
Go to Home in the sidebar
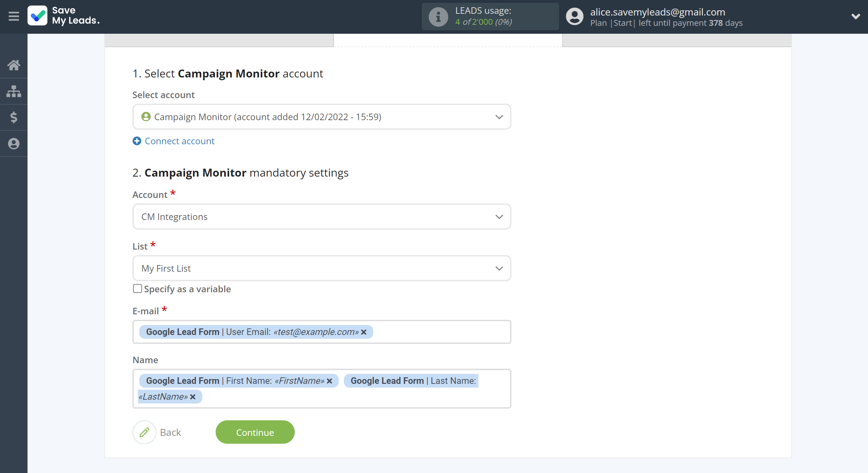coord(14,65)
